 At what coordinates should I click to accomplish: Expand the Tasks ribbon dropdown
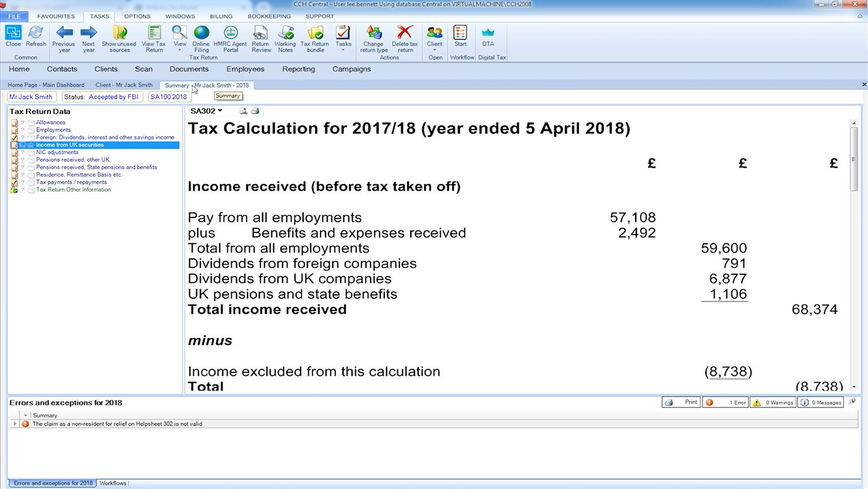pos(343,50)
